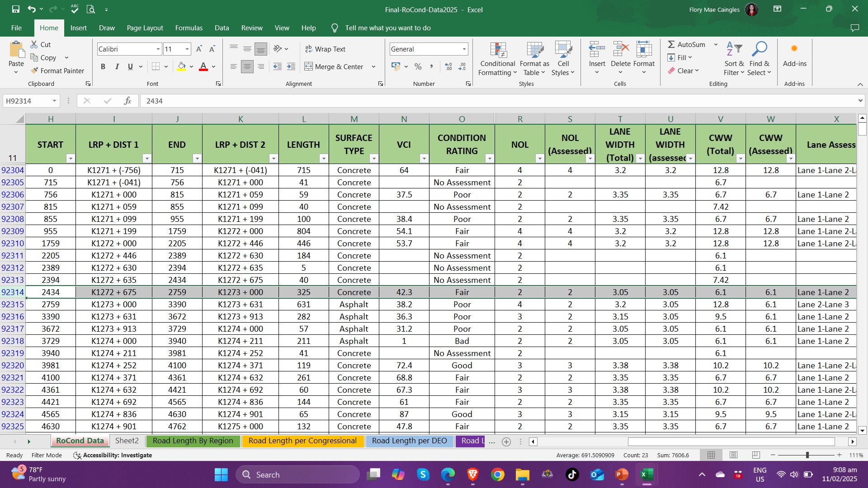This screenshot has width=868, height=488.
Task: Click the Format as Table icon
Action: coord(534,51)
